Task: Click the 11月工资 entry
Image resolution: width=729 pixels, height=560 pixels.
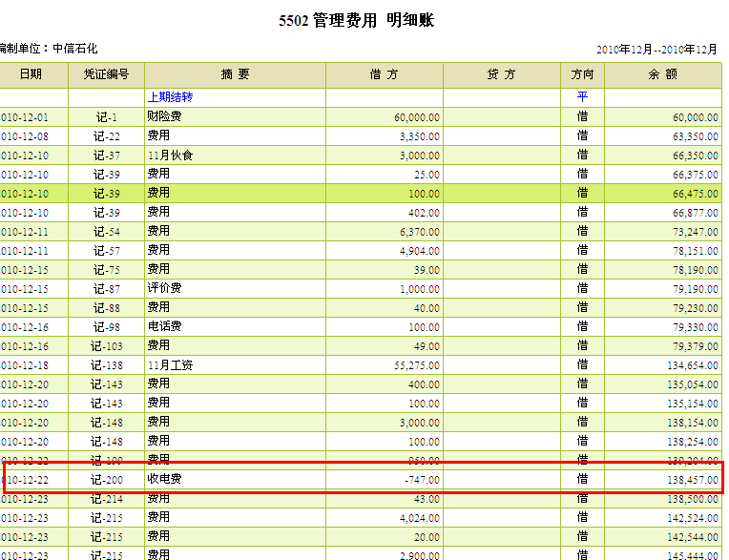Action: click(170, 365)
